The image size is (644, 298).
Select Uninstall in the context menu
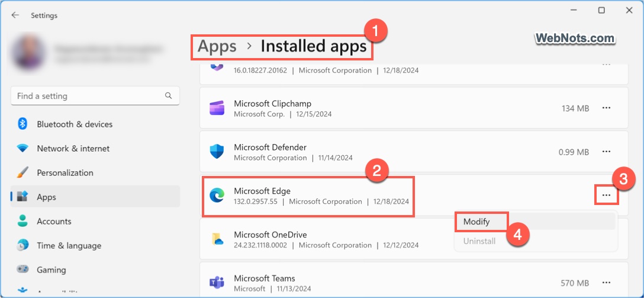point(535,241)
